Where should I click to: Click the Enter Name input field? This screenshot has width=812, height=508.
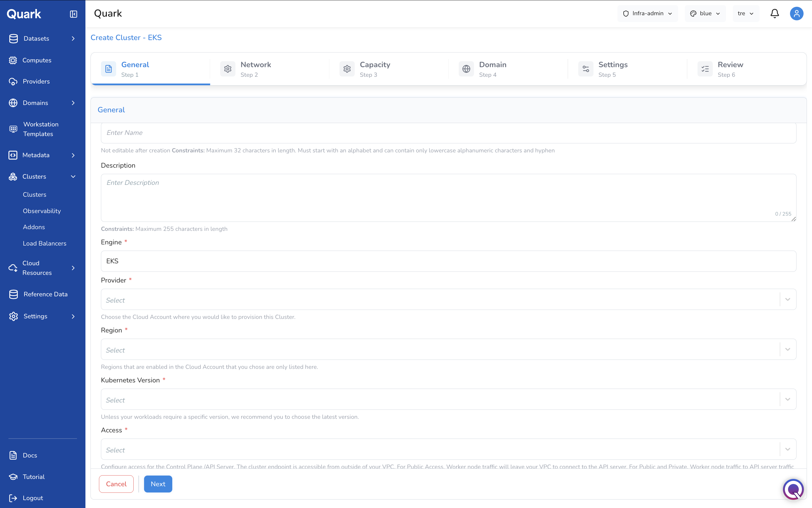pos(449,133)
